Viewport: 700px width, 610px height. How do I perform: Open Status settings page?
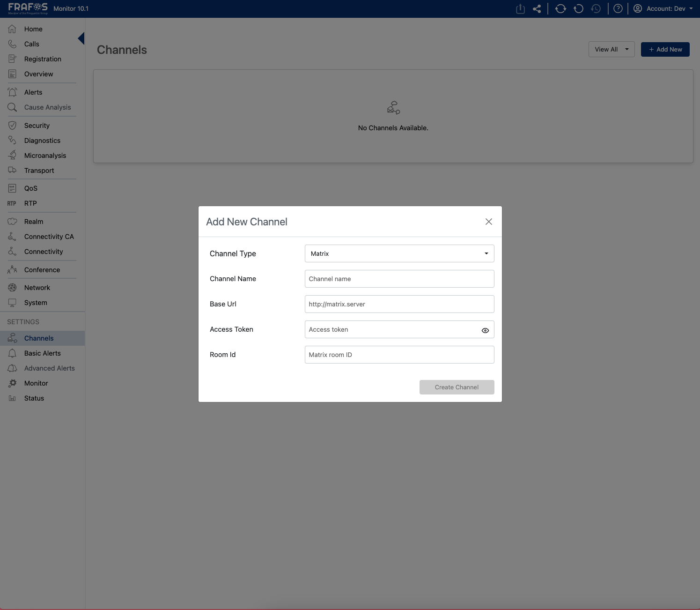tap(42, 398)
